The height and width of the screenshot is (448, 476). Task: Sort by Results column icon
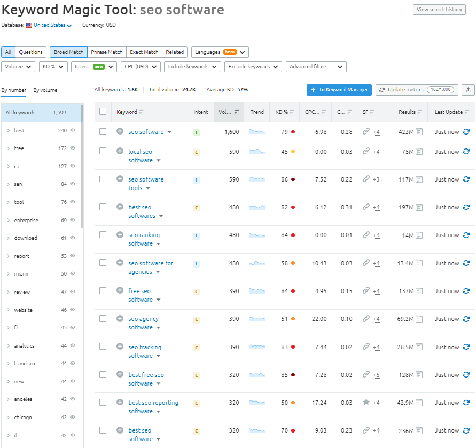tap(419, 112)
